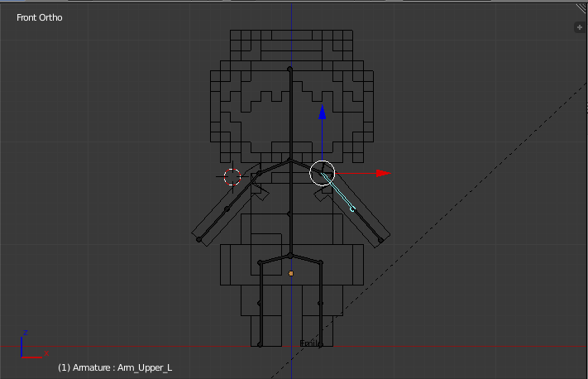Click the red-white 3D cursor
The image size is (588, 379).
tap(232, 177)
